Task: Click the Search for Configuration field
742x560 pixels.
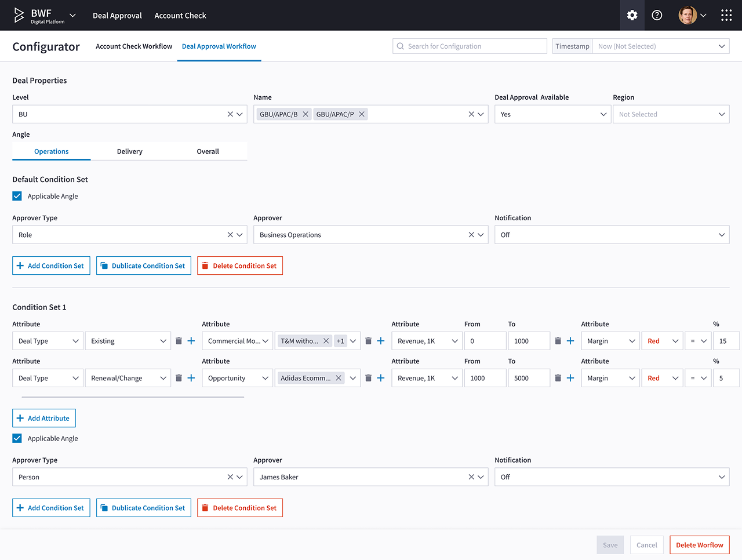Action: pos(470,46)
